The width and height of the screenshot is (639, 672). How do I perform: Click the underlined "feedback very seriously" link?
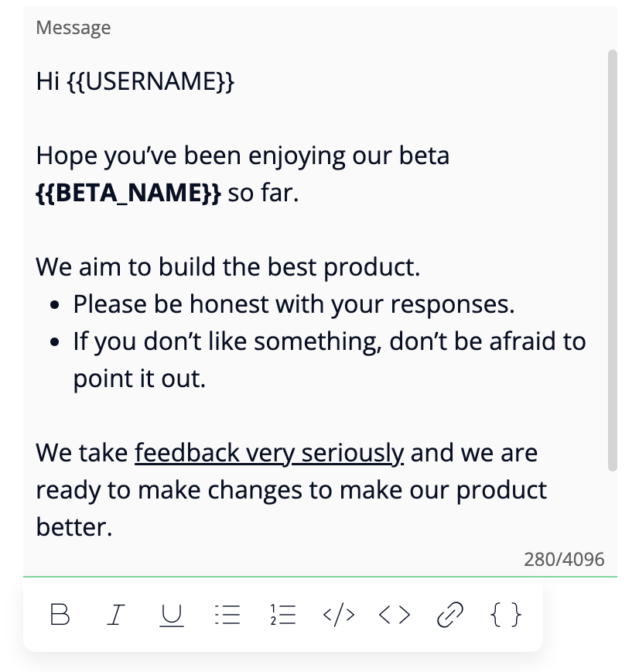[x=269, y=453]
